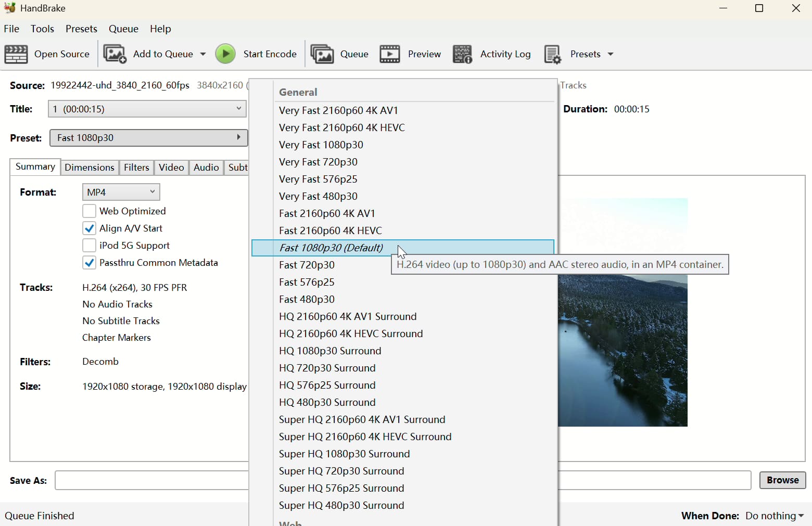
Task: Open the Queue window
Action: 339,54
